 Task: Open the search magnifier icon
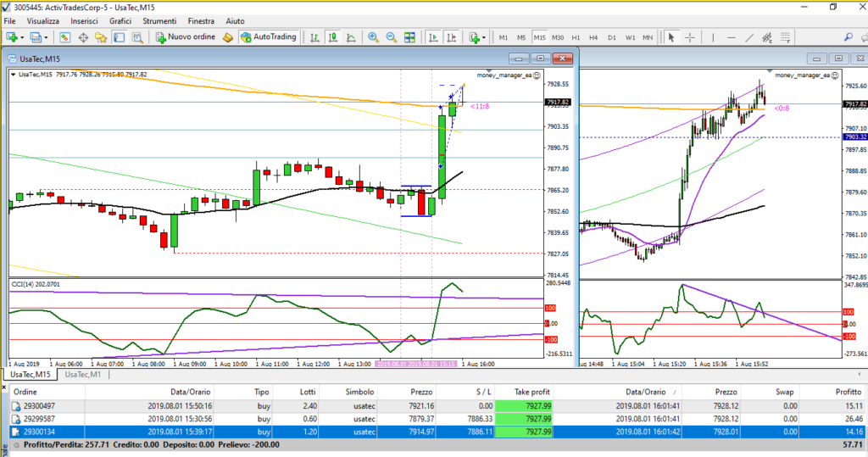click(848, 37)
